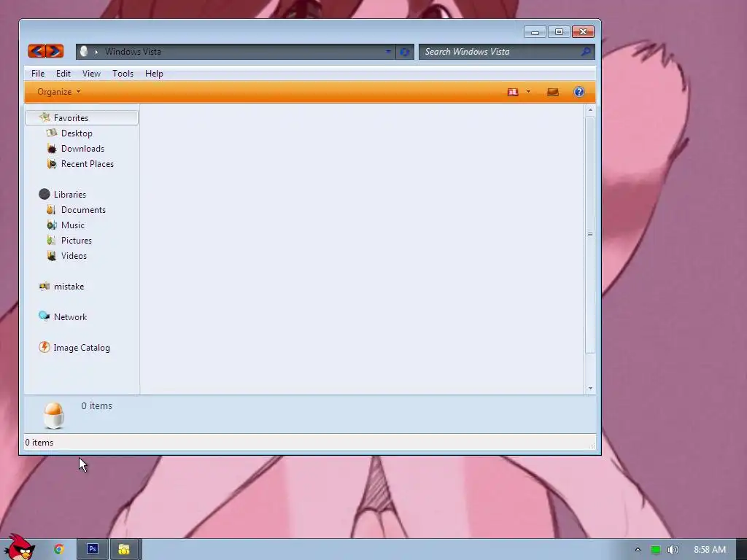
Task: Open the view options dropdown arrow
Action: click(528, 91)
